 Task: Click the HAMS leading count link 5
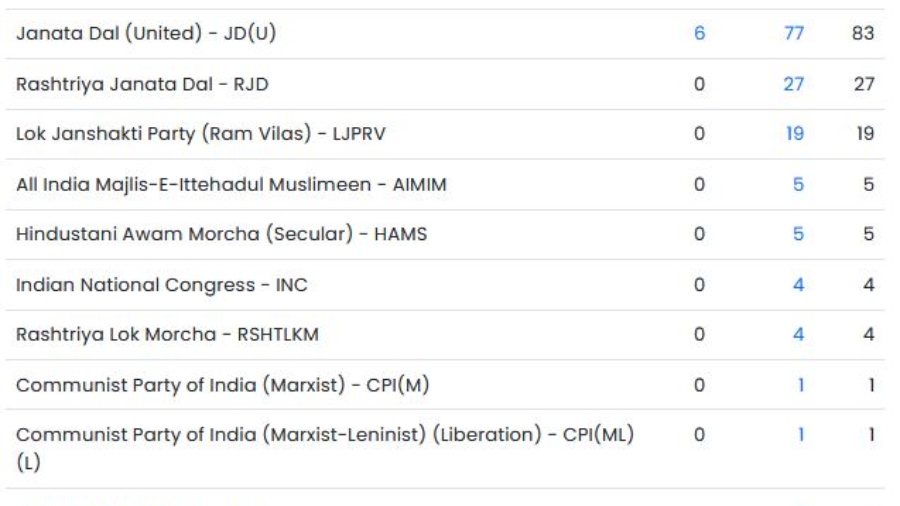click(x=798, y=234)
